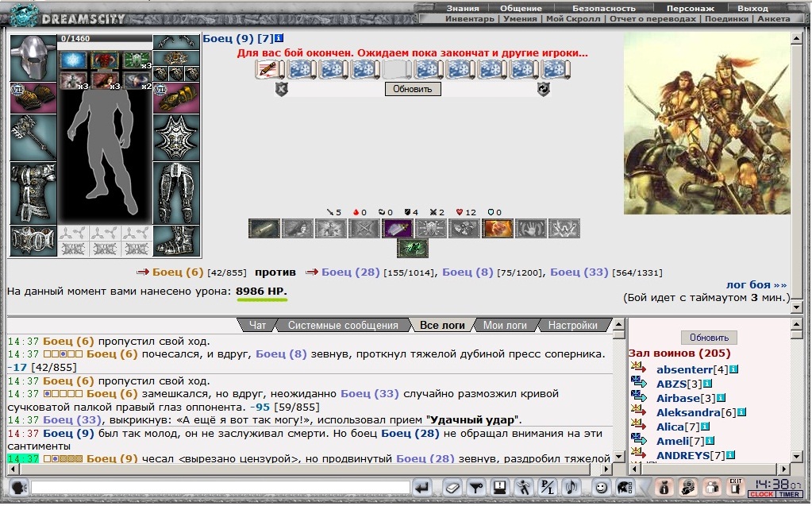Image resolution: width=812 pixels, height=506 pixels.
Task: Open the Умения submenu item
Action: (x=520, y=18)
